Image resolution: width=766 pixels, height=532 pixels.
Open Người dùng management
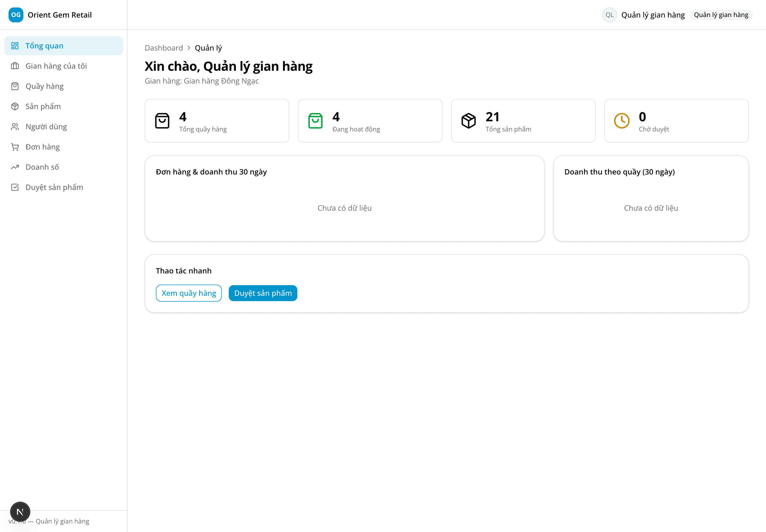click(63, 127)
